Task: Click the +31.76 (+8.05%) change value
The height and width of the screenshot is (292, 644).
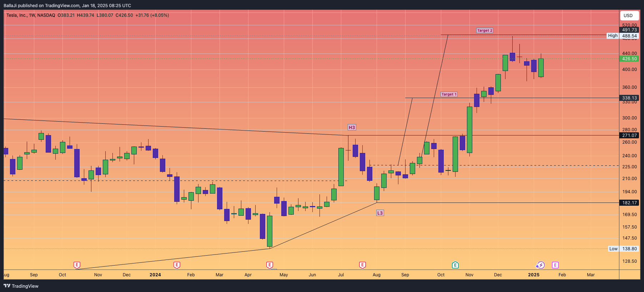Action: [152, 15]
